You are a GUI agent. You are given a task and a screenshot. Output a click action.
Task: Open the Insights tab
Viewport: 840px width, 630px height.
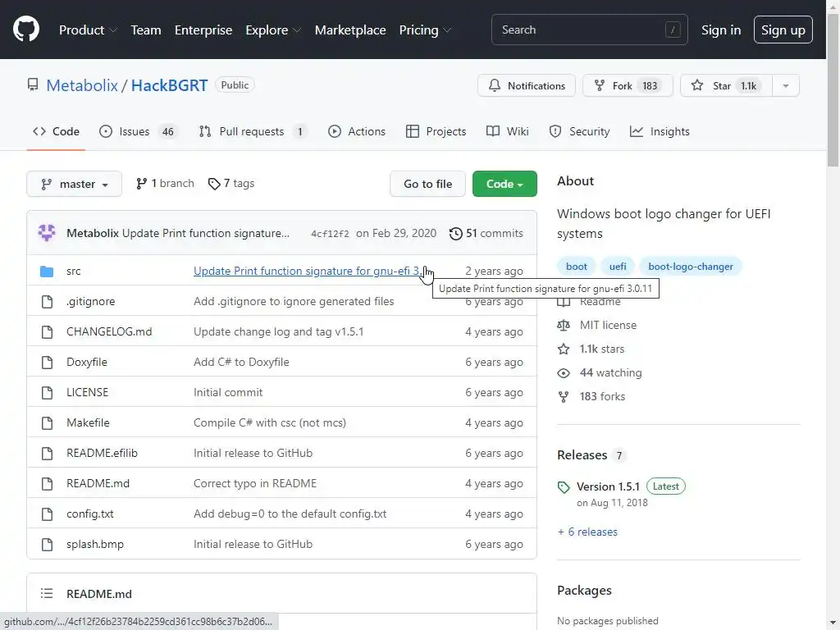pyautogui.click(x=660, y=131)
